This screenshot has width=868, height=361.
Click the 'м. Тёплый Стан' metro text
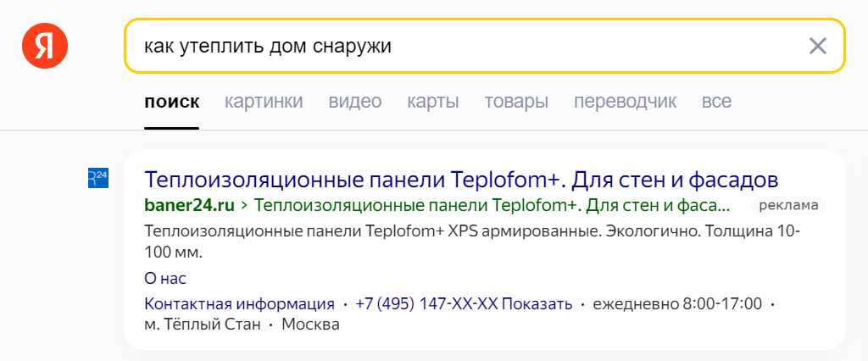coord(202,325)
